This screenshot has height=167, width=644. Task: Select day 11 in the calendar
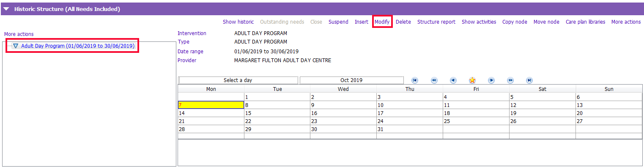(x=476, y=105)
